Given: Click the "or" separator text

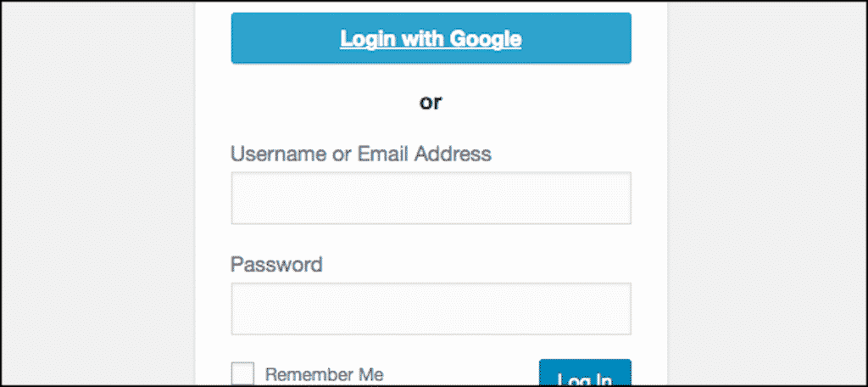Looking at the screenshot, I should [x=431, y=103].
